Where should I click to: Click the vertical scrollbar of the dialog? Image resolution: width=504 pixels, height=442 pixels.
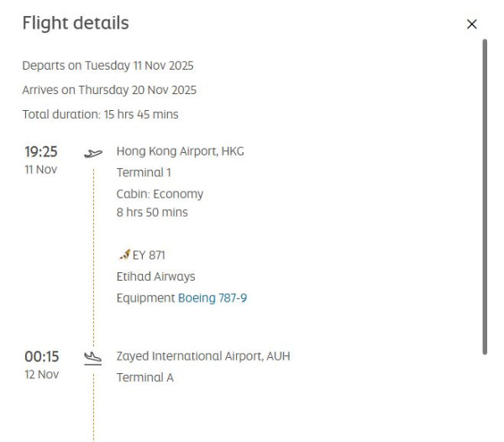coord(485,193)
